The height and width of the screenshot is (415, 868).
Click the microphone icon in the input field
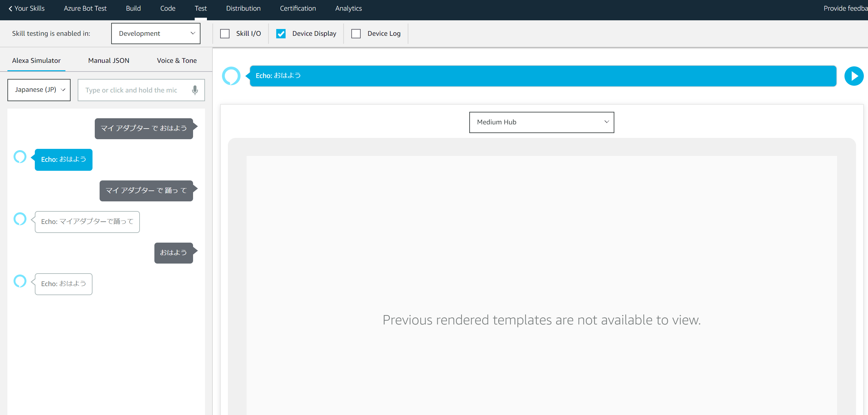coord(195,90)
